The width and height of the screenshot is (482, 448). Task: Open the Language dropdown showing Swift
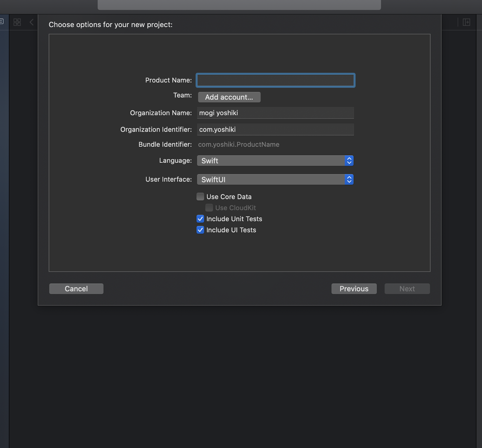275,161
